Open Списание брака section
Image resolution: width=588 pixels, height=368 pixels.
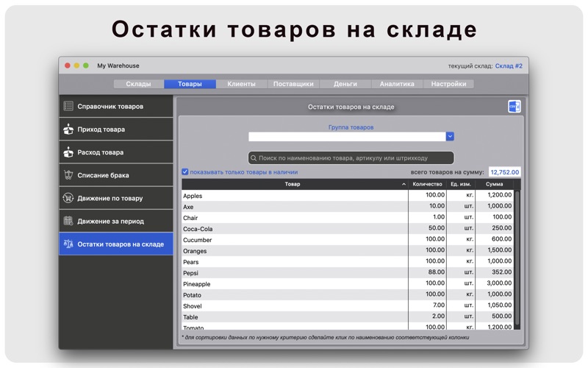pyautogui.click(x=116, y=175)
